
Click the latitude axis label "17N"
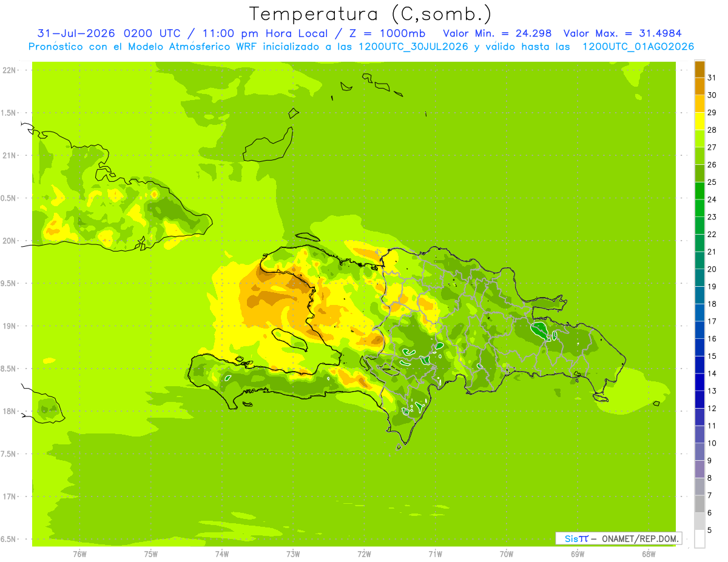[9, 497]
